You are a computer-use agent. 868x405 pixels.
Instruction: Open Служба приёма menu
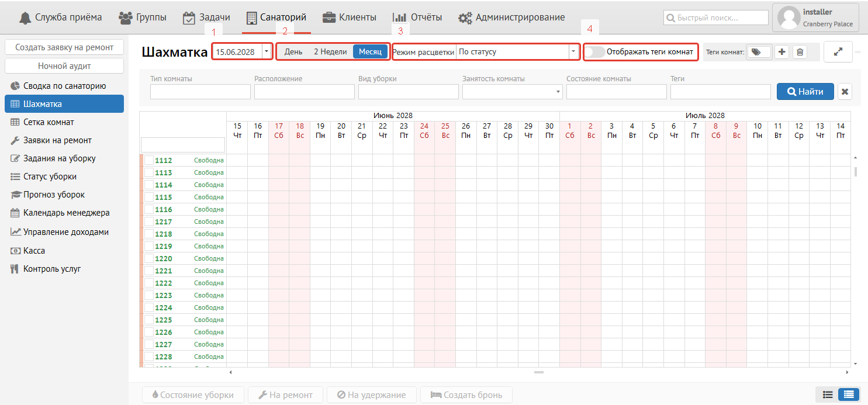click(x=60, y=18)
